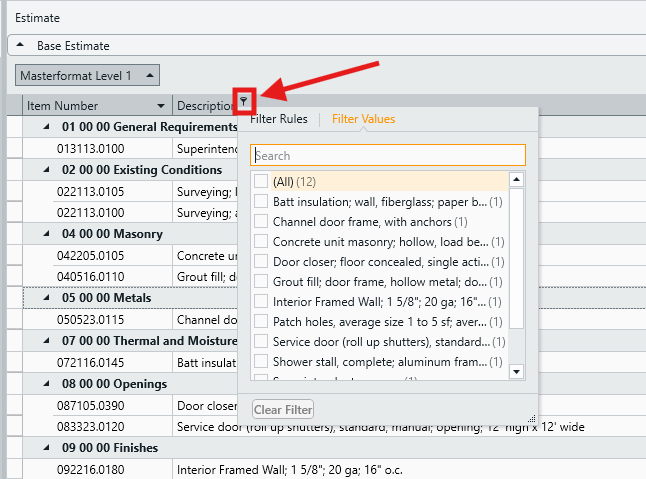This screenshot has height=479, width=646.
Task: Collapse the 04 00 00 Masonry group
Action: point(46,234)
